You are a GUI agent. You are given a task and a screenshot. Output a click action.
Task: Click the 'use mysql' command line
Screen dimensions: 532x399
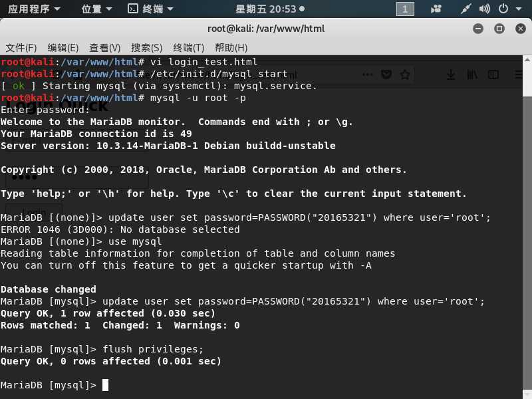(135, 241)
